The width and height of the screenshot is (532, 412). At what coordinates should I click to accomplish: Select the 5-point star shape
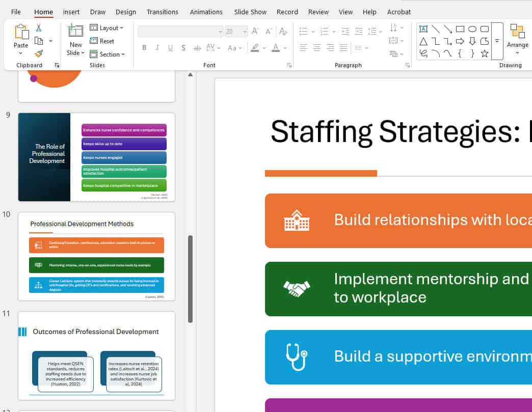point(485,53)
